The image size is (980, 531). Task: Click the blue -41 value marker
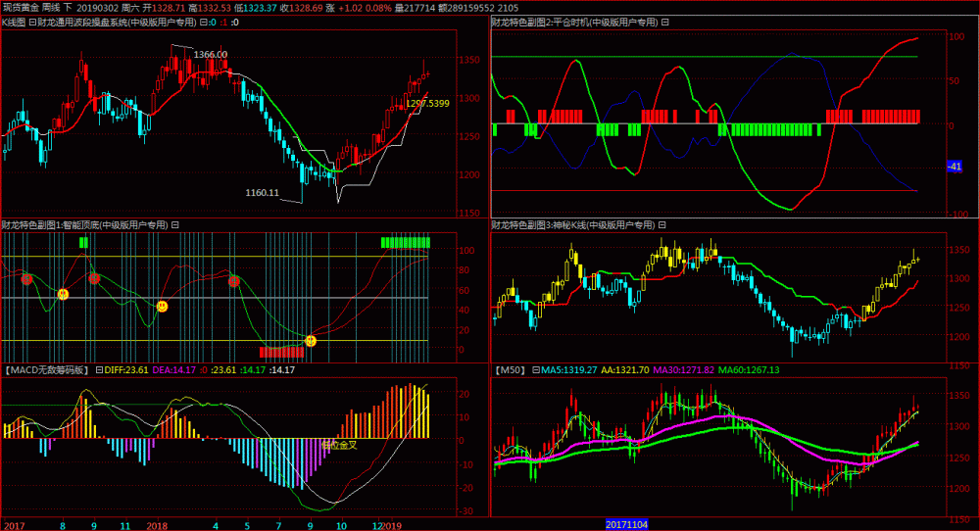(x=954, y=167)
